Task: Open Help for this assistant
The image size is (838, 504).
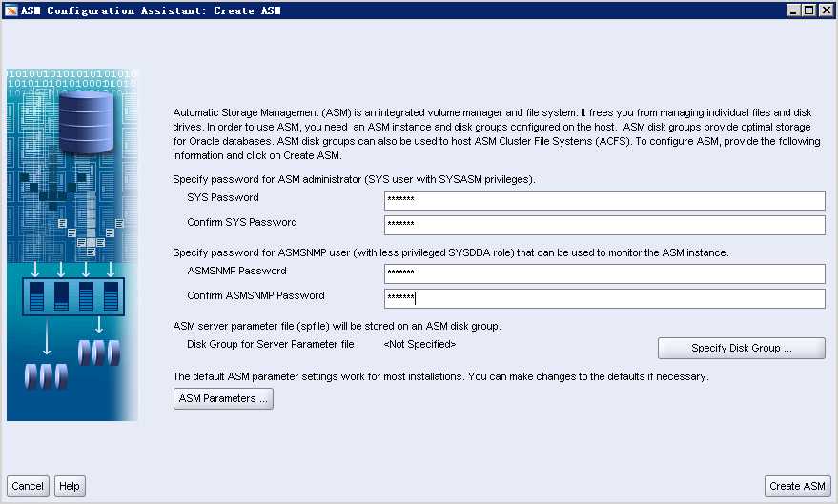Action: (x=69, y=486)
